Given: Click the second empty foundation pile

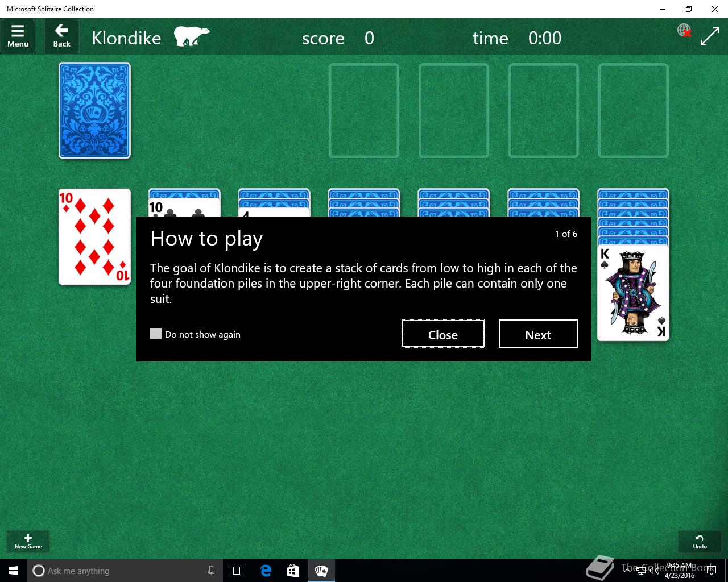Looking at the screenshot, I should point(454,111).
